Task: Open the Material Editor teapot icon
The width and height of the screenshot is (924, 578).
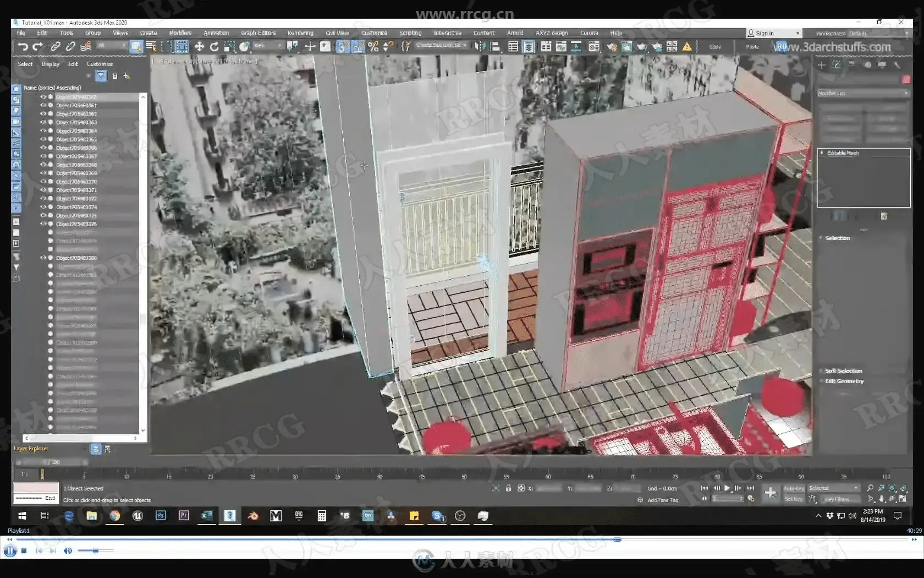Action: [612, 47]
